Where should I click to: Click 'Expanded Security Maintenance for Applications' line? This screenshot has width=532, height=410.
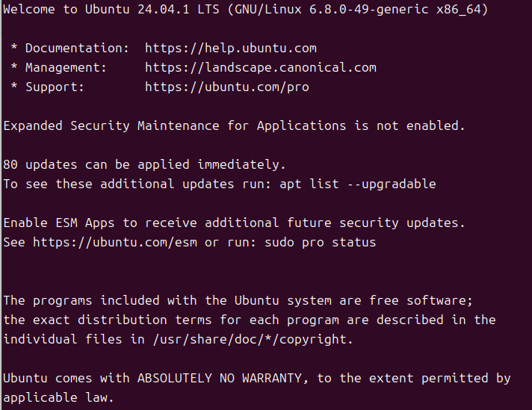click(234, 125)
